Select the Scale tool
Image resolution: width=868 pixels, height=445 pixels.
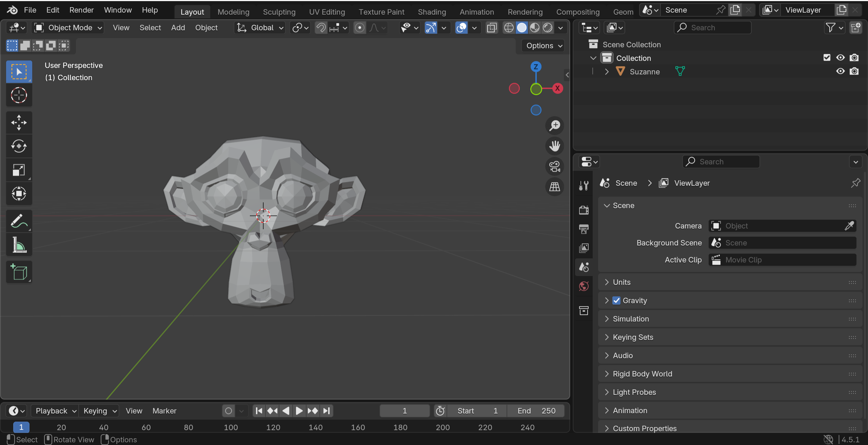coord(19,170)
